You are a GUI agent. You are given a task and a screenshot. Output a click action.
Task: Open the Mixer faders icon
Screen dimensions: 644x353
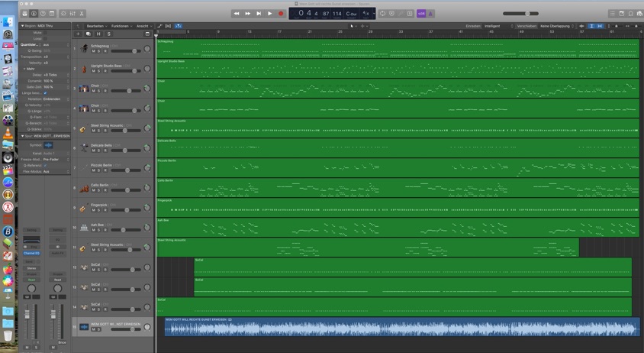click(72, 14)
